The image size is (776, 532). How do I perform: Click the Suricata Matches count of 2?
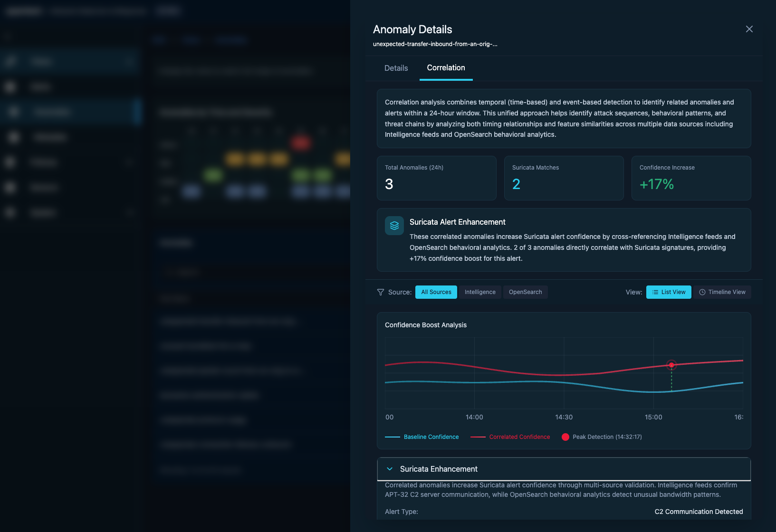coord(516,184)
